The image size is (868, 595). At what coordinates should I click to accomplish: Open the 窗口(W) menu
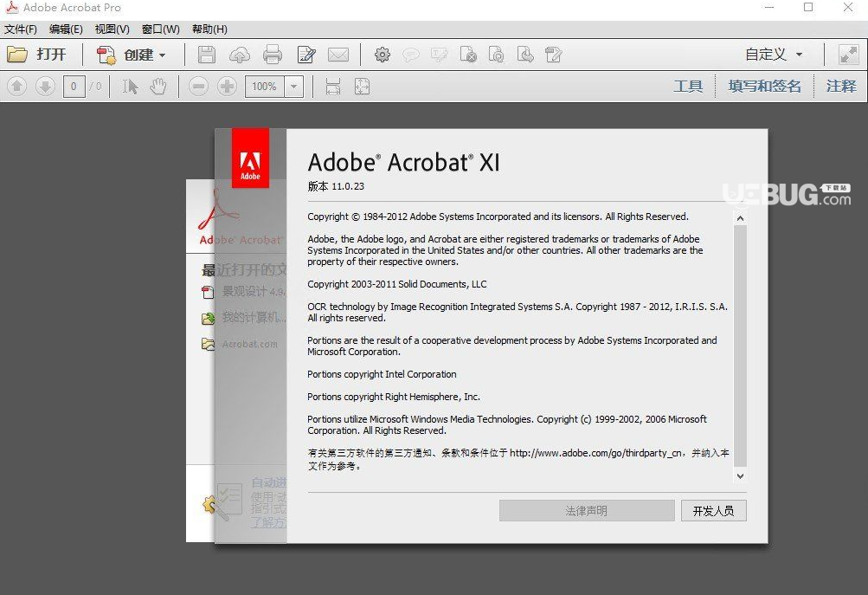tap(161, 29)
